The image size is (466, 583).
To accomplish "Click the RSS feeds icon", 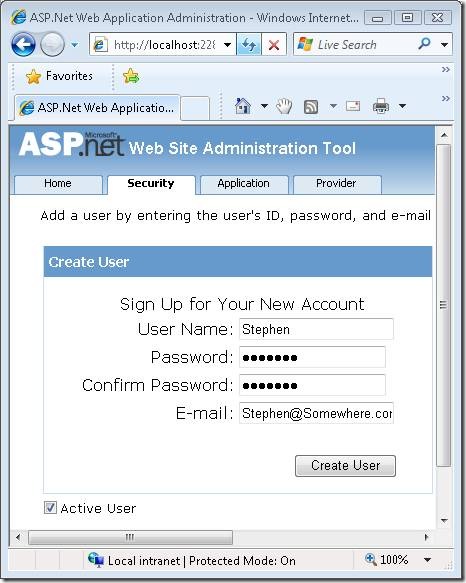I will 311,107.
